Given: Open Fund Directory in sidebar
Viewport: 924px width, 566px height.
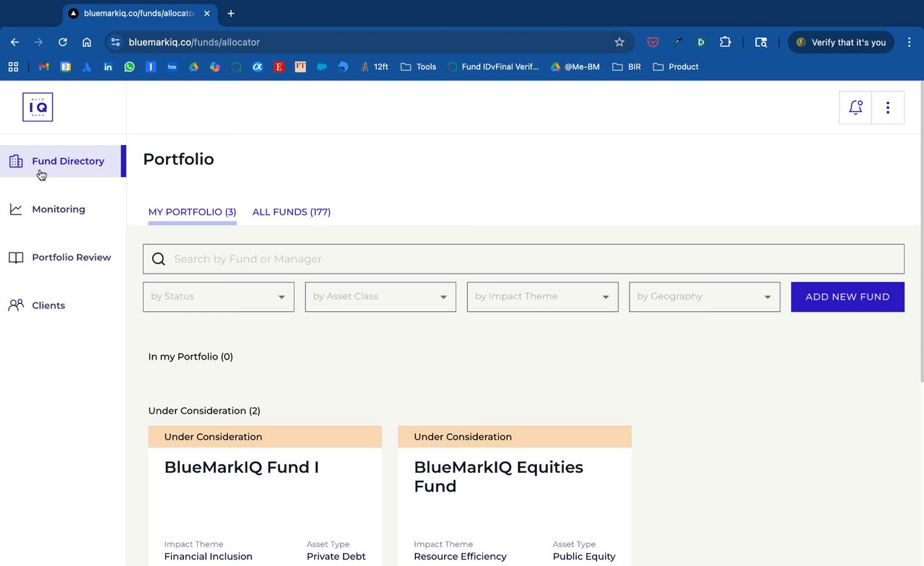Looking at the screenshot, I should (63, 161).
